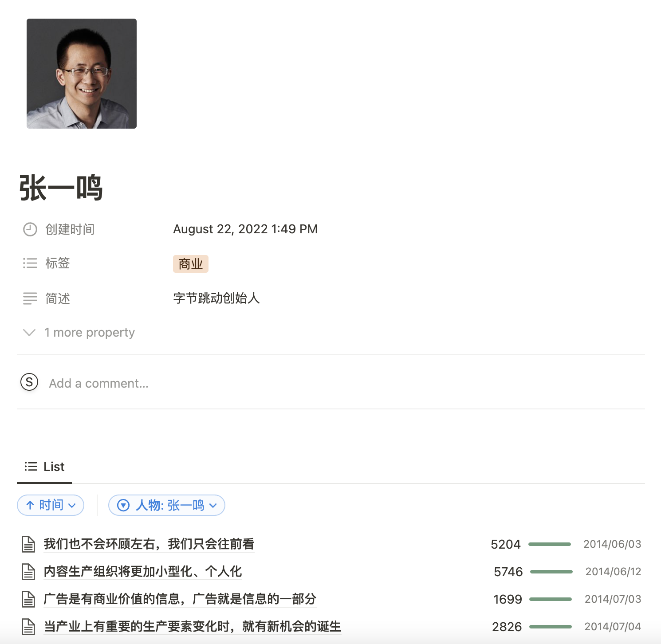Click the number 1699
661x644 pixels.
tap(508, 599)
